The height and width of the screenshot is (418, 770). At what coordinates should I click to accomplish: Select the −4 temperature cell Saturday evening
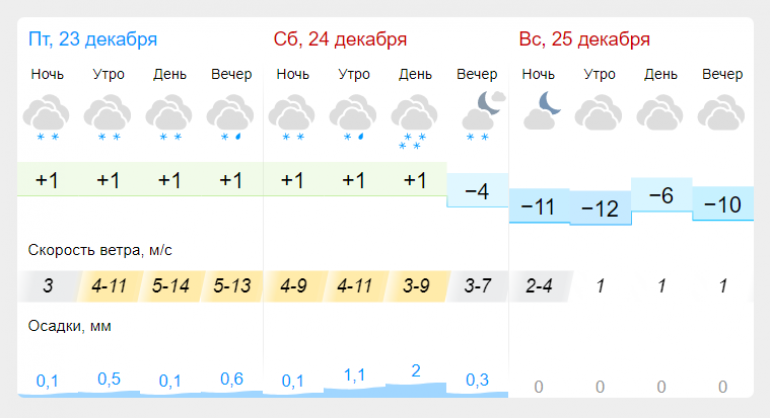coord(477,191)
